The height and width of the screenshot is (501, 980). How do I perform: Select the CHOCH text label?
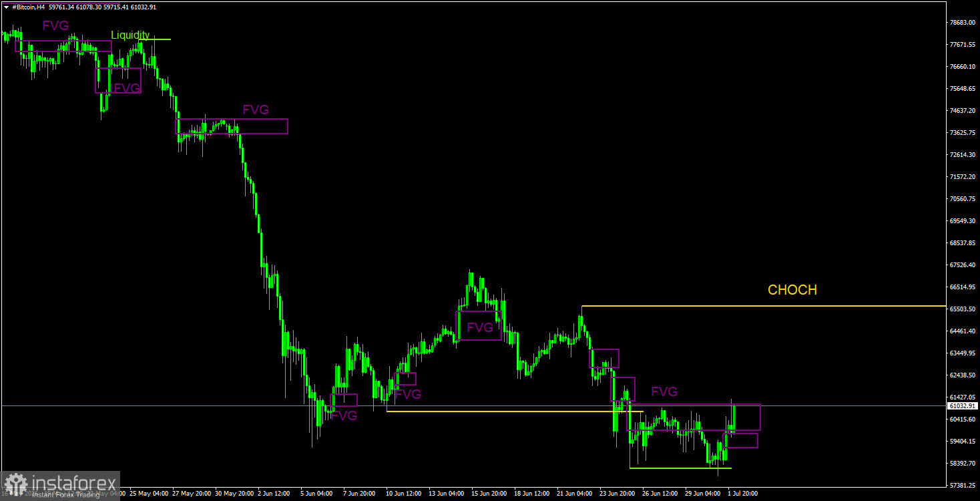click(x=792, y=290)
